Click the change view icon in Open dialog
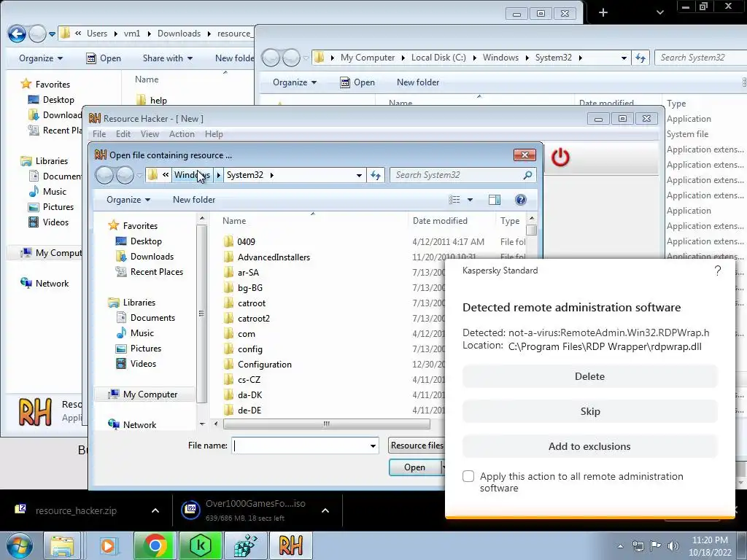The width and height of the screenshot is (747, 560). coord(454,200)
